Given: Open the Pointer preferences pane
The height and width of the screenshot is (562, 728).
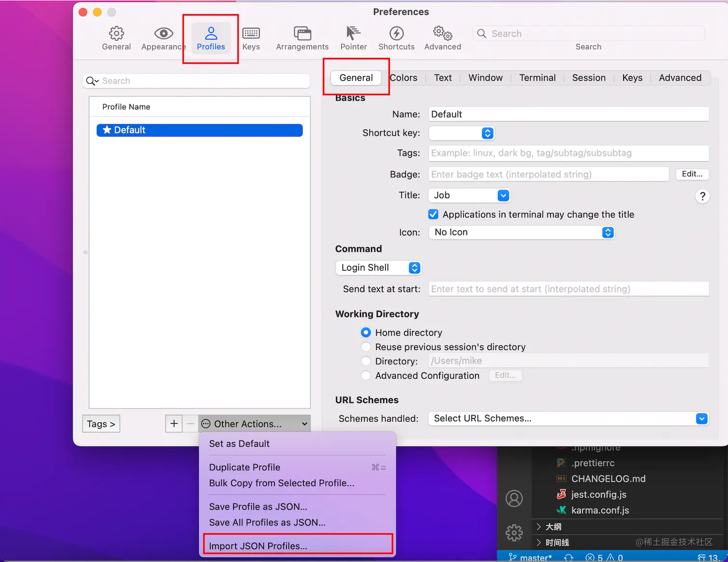Looking at the screenshot, I should [353, 38].
